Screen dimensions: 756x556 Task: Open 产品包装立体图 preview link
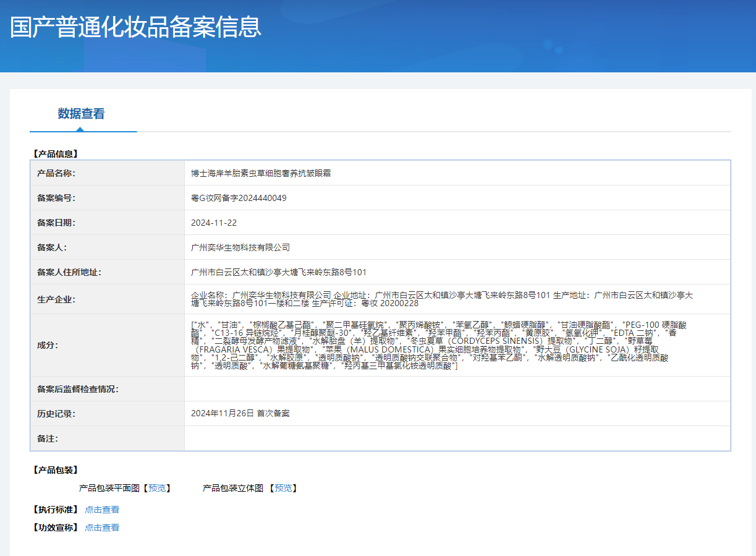[283, 488]
